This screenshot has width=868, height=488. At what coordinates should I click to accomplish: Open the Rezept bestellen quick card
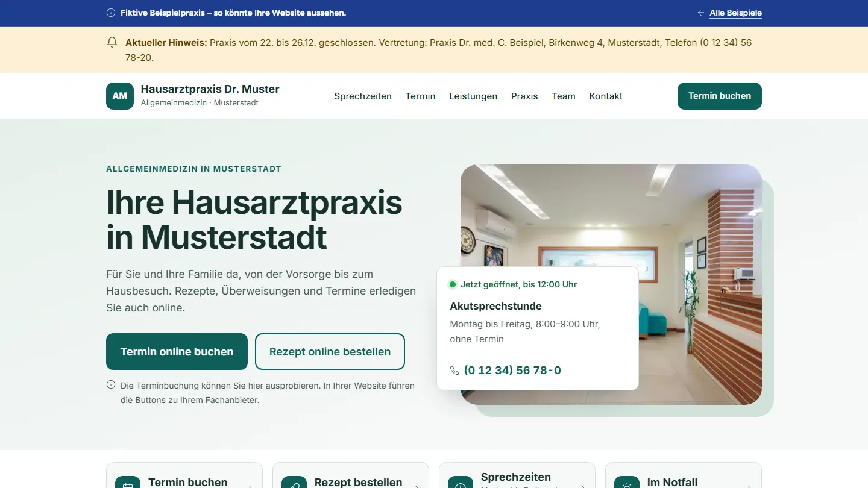pyautogui.click(x=351, y=475)
